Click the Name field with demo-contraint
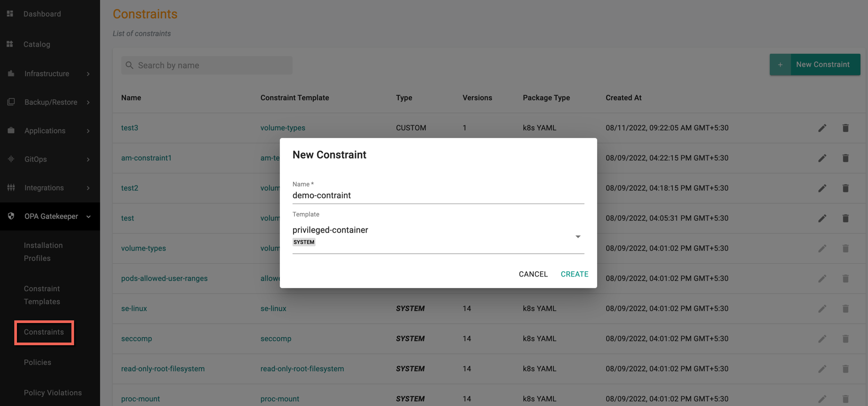 point(438,196)
